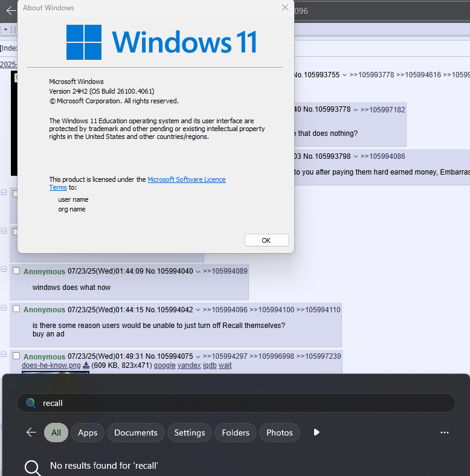Click 'Version 24H2 (OS Build 26100.4061)' text
Image resolution: width=470 pixels, height=476 pixels.
[x=101, y=91]
